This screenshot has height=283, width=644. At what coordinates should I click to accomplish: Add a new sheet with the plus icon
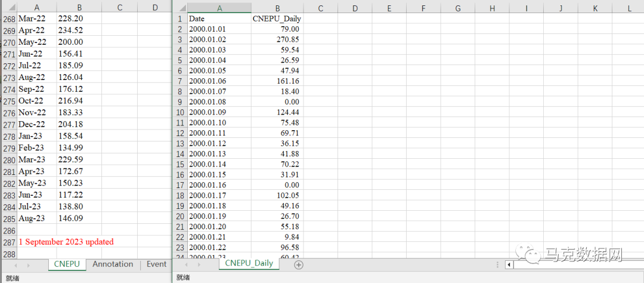coord(299,265)
